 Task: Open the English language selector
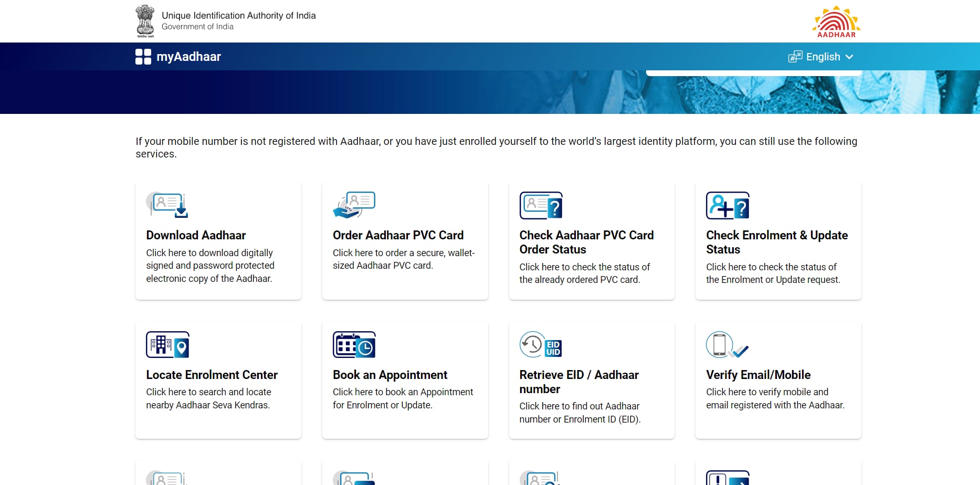coord(821,57)
